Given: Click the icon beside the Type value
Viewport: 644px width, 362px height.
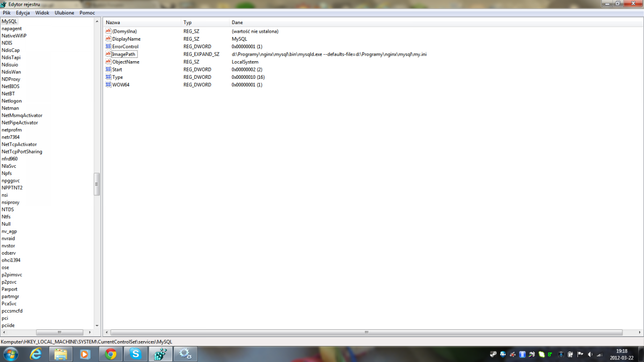Looking at the screenshot, I should 108,77.
